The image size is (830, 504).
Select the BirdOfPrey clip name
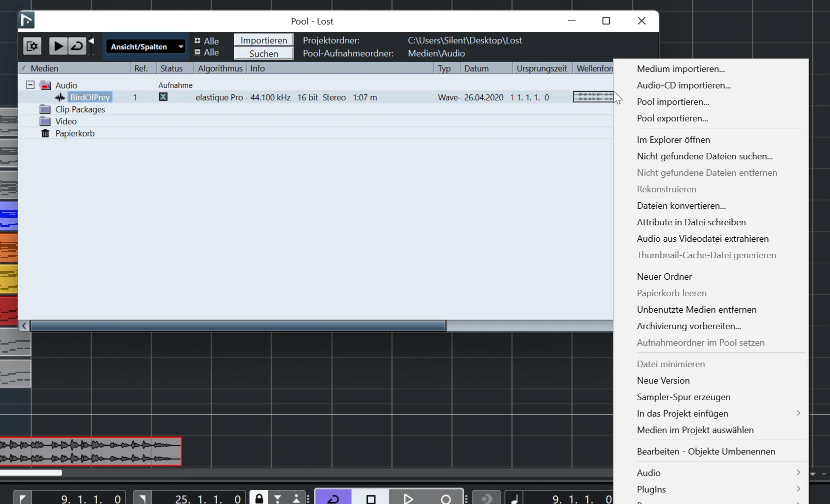point(90,97)
